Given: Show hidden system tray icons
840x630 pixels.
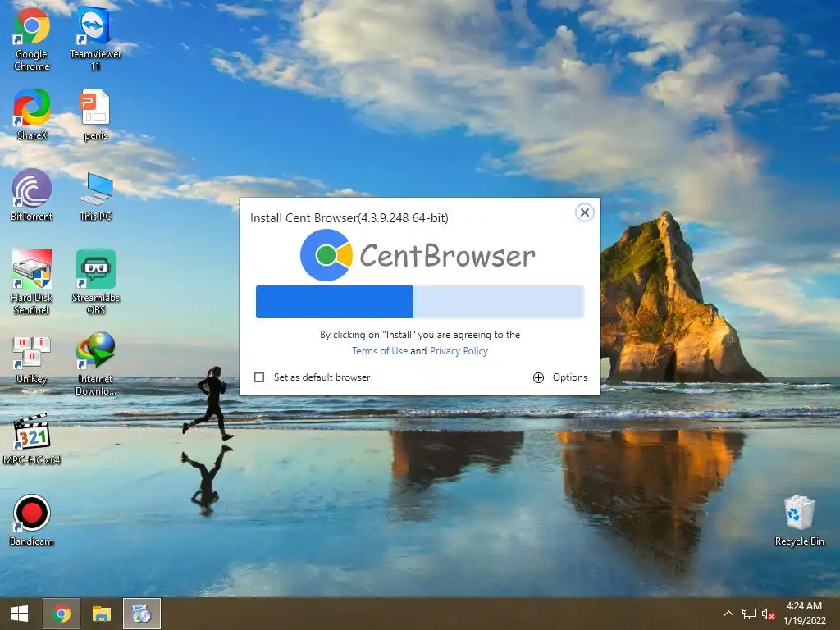Looking at the screenshot, I should coord(728,614).
